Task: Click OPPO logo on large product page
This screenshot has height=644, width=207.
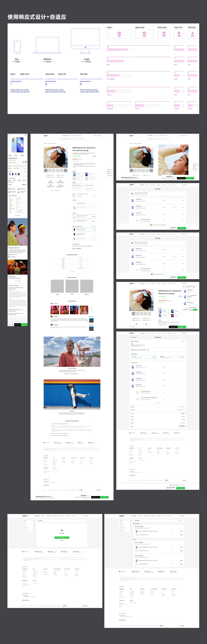Action: click(x=46, y=136)
